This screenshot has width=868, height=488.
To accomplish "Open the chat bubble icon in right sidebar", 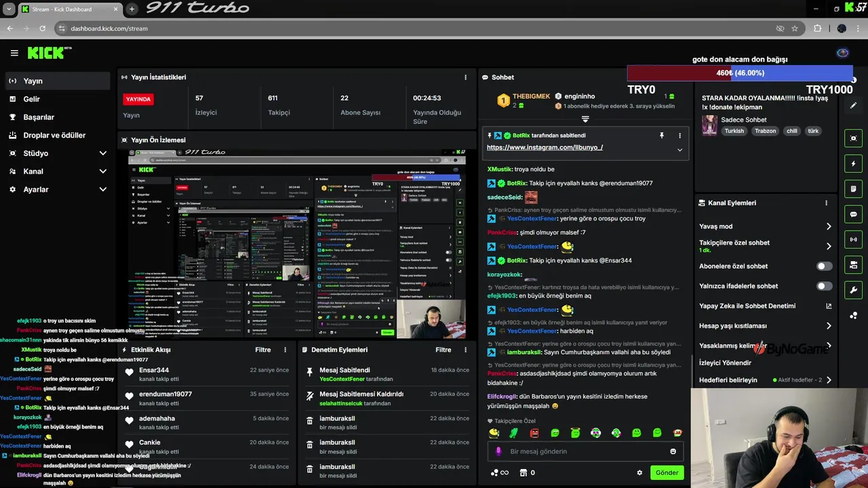I will click(853, 214).
